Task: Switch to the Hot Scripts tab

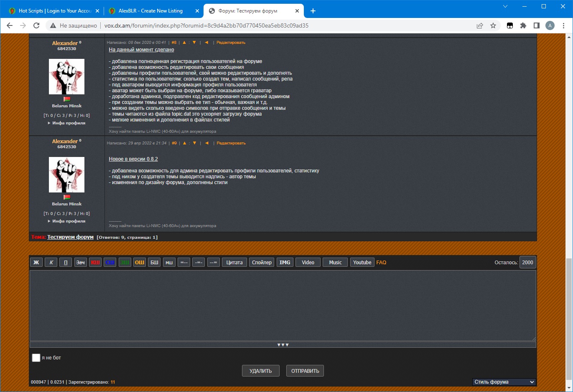Action: click(x=54, y=11)
